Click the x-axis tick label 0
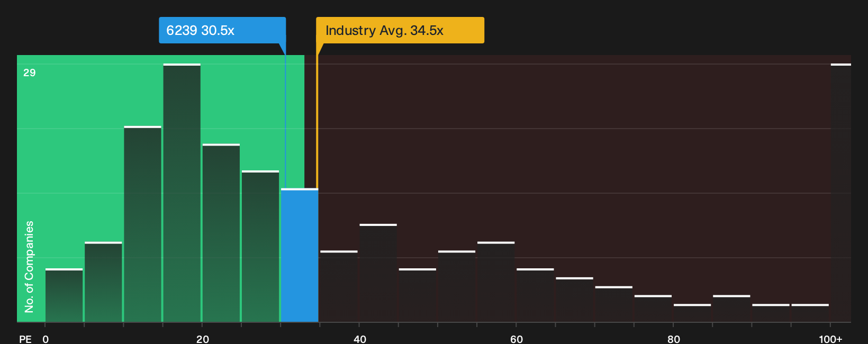868x344 pixels. point(46,339)
